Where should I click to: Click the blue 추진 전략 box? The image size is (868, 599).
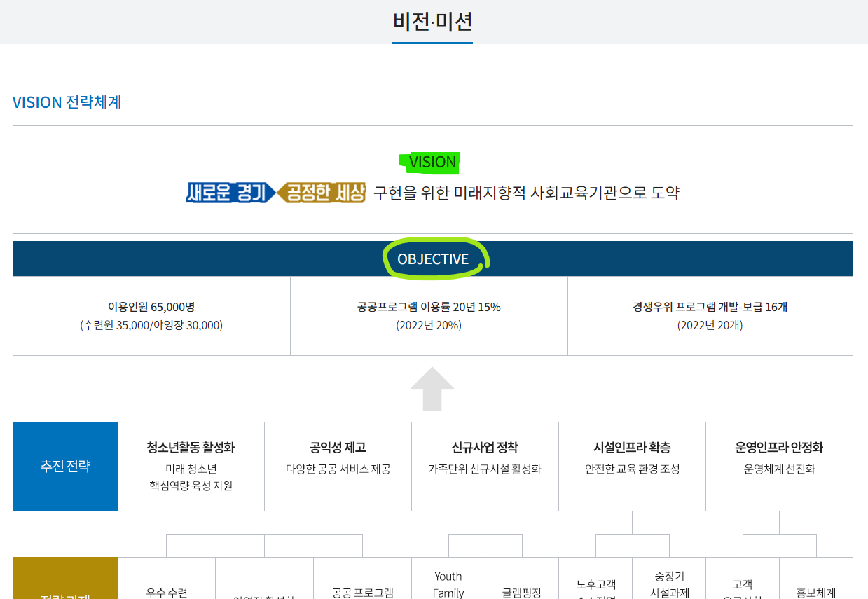65,467
